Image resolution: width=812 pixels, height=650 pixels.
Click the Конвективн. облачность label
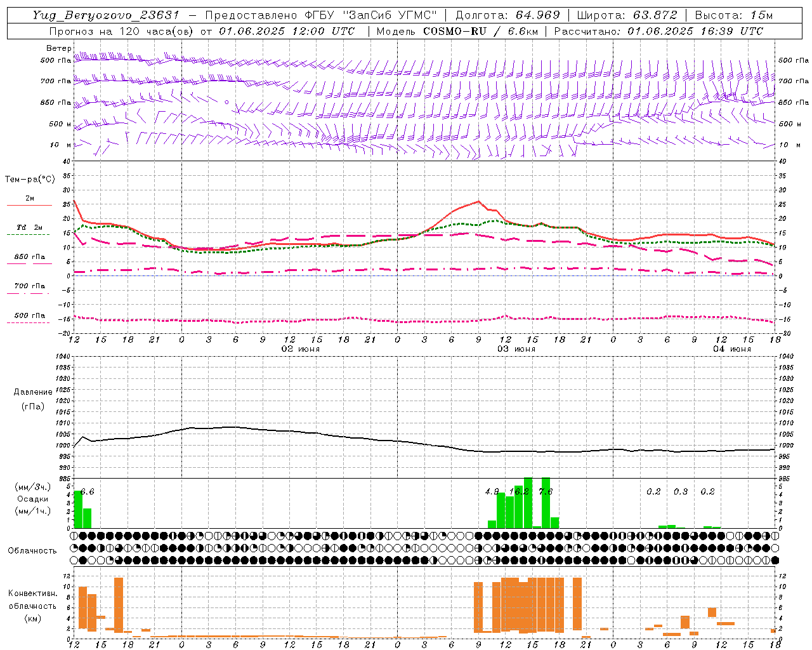tap(32, 599)
